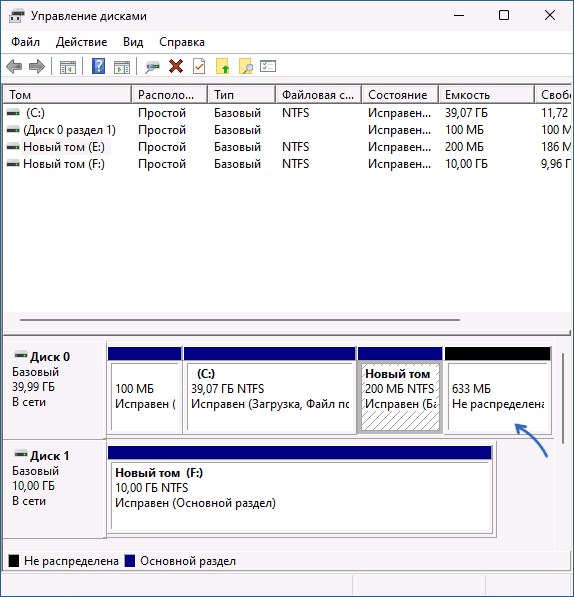The image size is (574, 597).
Task: Select the Новый том (E:) volume row
Action: [x=287, y=147]
